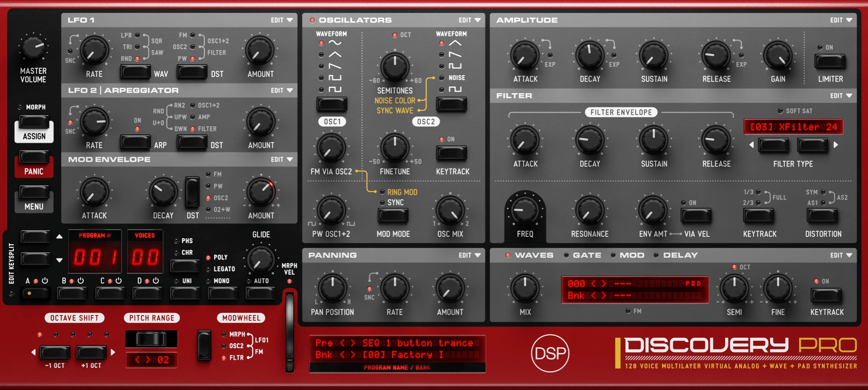The image size is (868, 390).
Task: Toggle the amplitude Limiter ON switch
Action: [830, 61]
